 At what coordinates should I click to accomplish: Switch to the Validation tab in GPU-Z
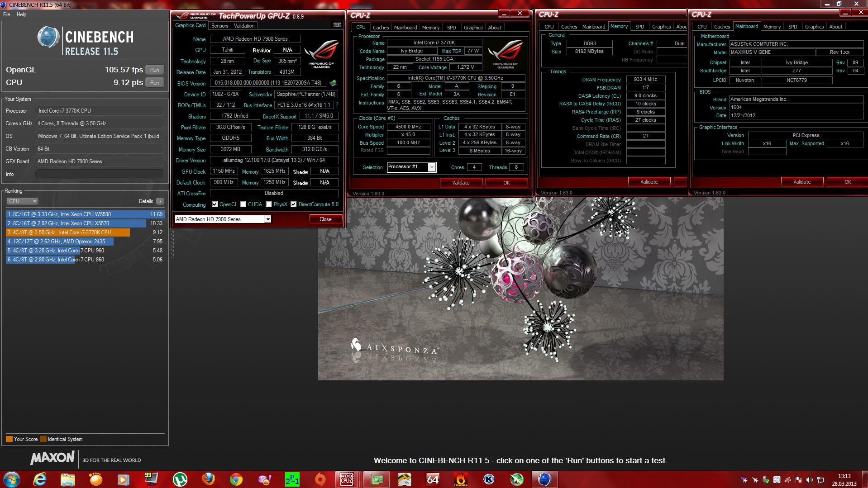[x=244, y=26]
